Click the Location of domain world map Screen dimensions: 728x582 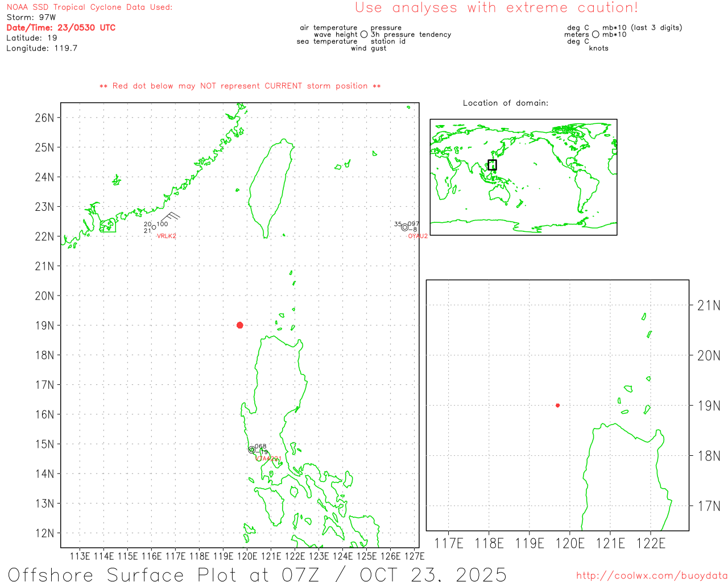pos(523,177)
